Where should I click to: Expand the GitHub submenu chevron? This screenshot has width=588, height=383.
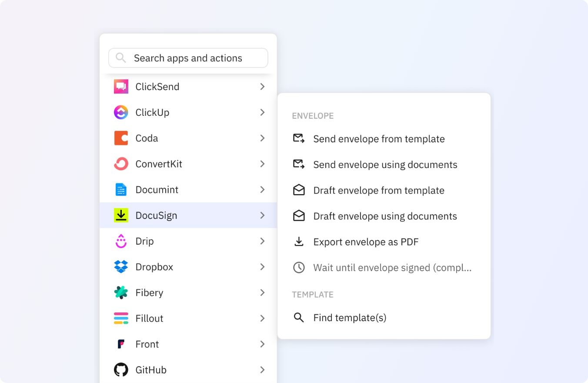262,370
